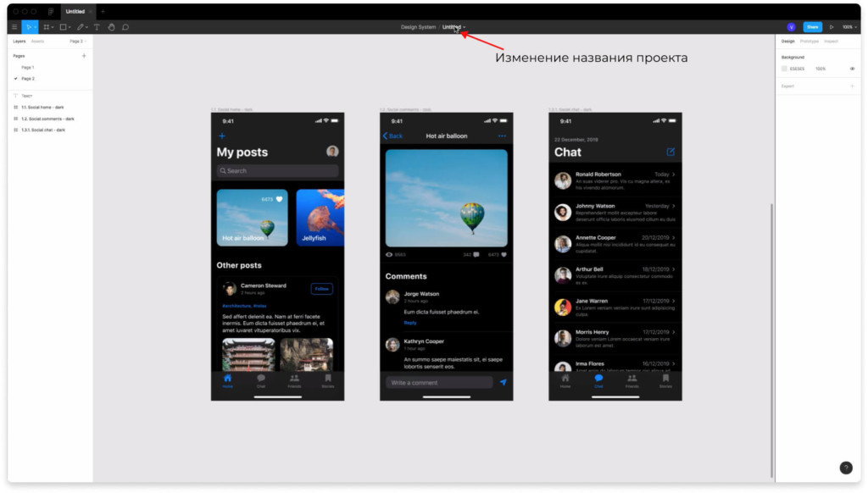Open the Untitled file name dropdown
This screenshot has width=868, height=493.
point(453,27)
